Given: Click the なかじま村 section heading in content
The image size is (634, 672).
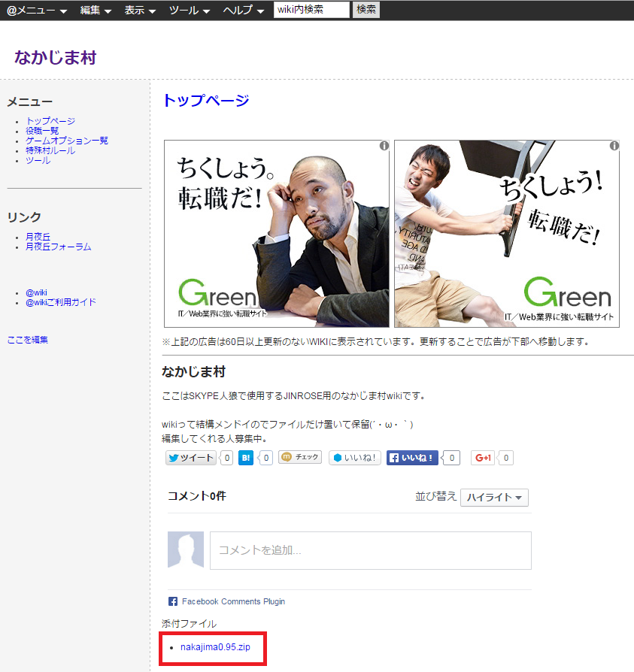Looking at the screenshot, I should [x=193, y=371].
